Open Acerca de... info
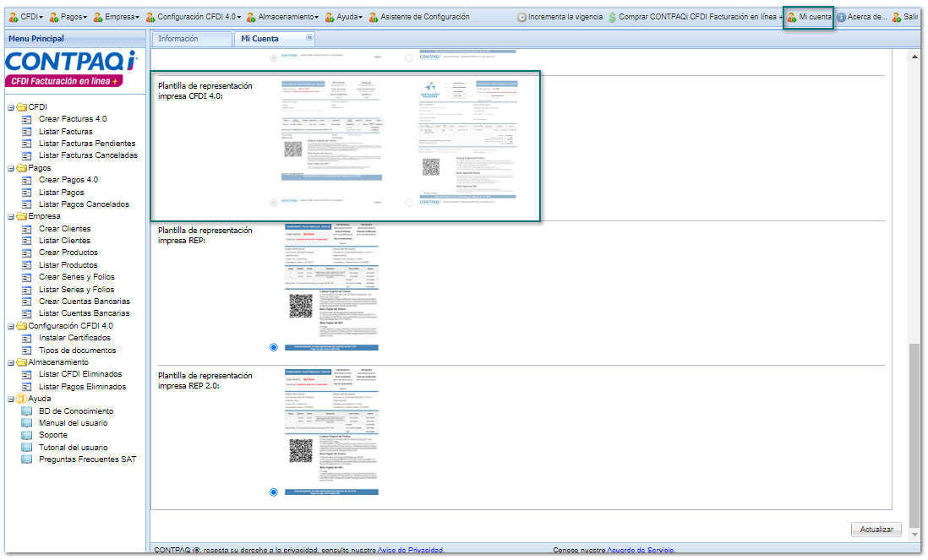The width and height of the screenshot is (928, 560). pos(862,17)
